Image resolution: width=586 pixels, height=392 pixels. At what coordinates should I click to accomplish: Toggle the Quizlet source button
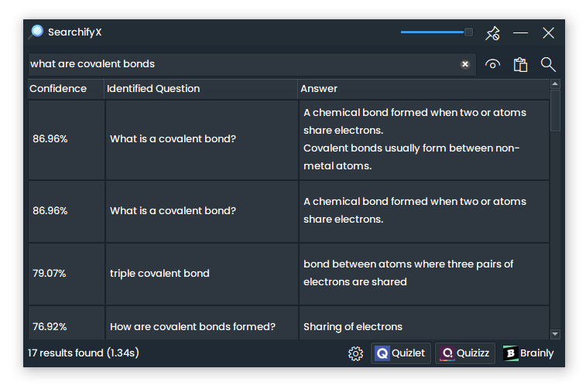[400, 353]
